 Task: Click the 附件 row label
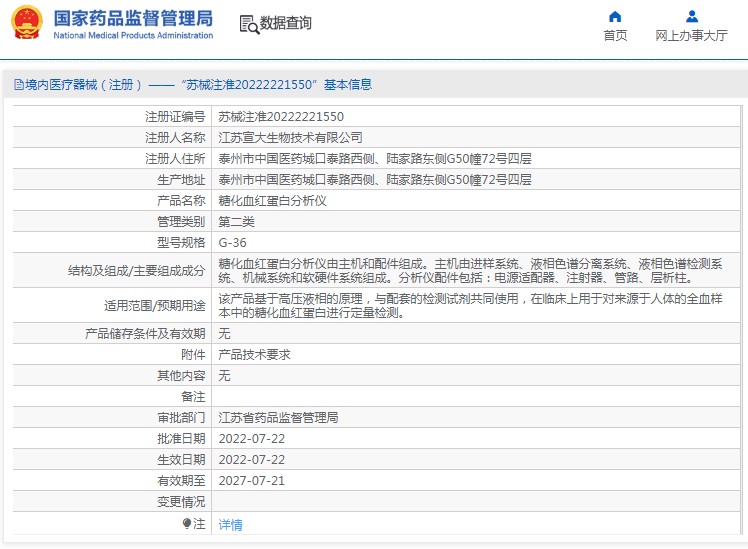point(193,354)
